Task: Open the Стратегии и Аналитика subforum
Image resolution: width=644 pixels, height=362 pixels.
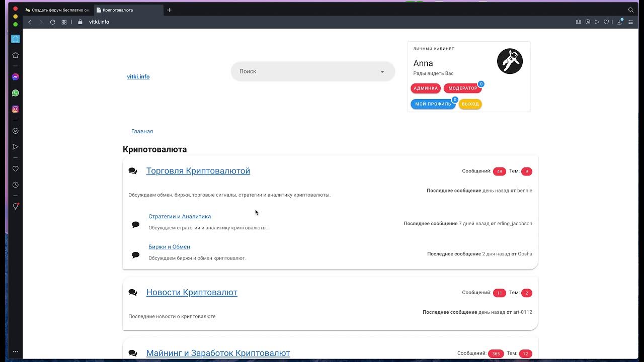Action: point(180,217)
